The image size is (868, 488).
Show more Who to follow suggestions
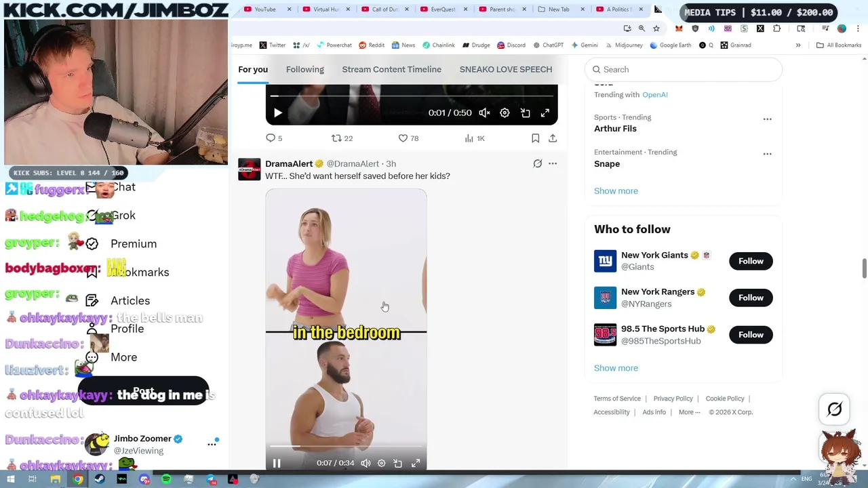(x=616, y=368)
